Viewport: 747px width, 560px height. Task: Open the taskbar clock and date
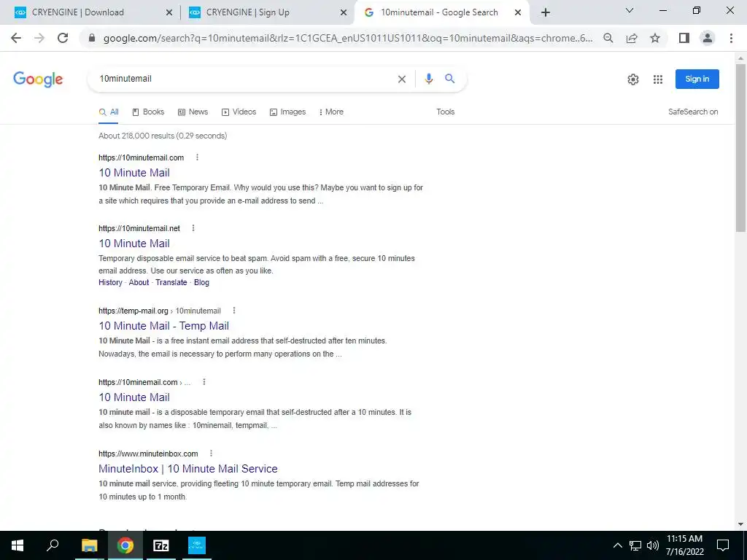point(684,545)
